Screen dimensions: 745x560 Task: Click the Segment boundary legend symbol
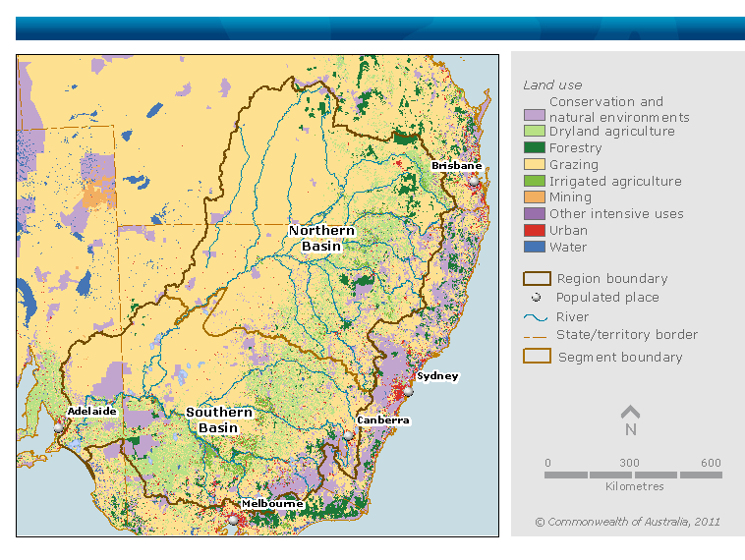click(x=536, y=357)
